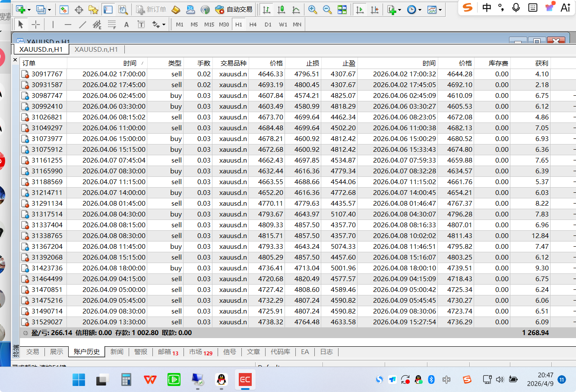Insert text with the A tool
Viewport: 576px width, 392px height.
[x=127, y=25]
